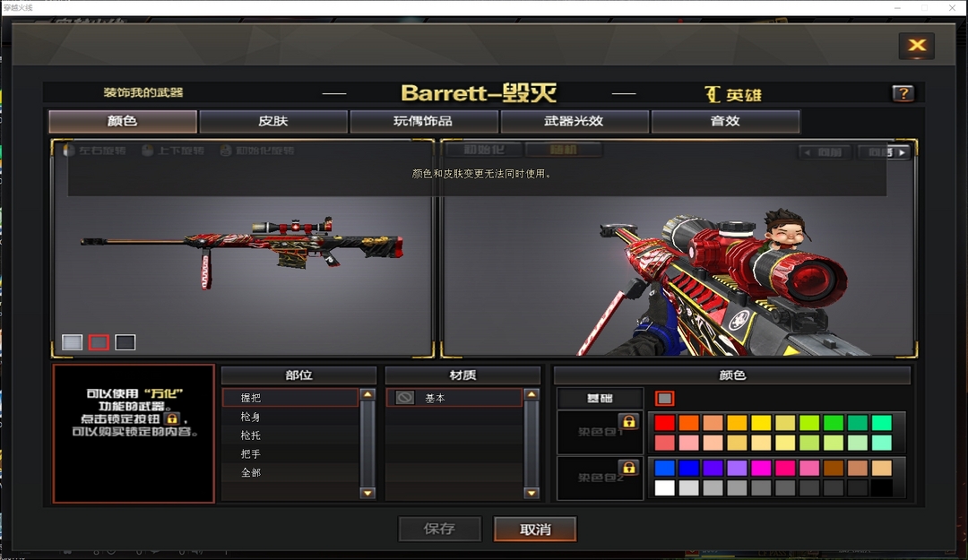Pick the bright yellow swatch in 染色包1
Viewport: 968px width, 560px height.
[761, 422]
